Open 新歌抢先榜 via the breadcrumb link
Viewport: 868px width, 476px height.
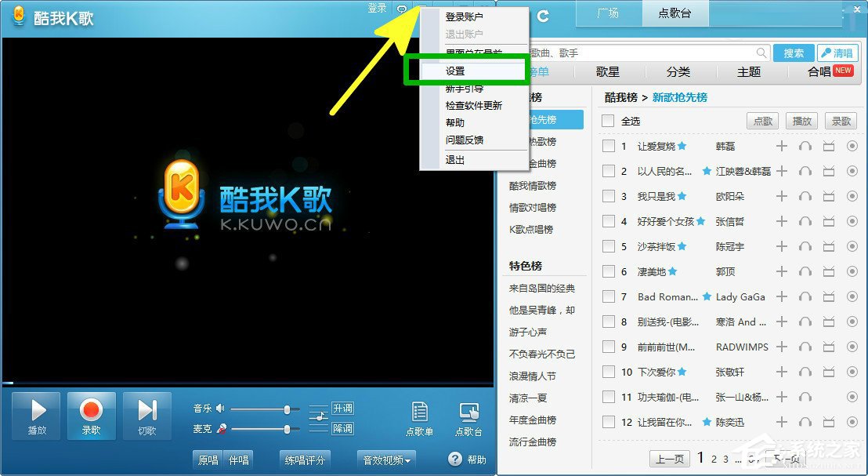point(682,97)
